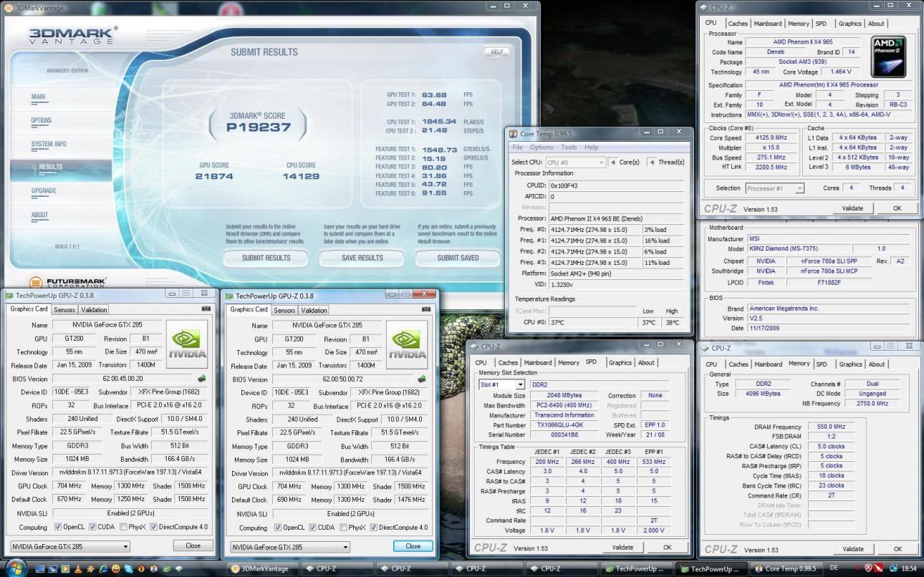Toggle DirectCompute 4.0 in the active GPU-Z window
924x577 pixels.
pos(374,528)
